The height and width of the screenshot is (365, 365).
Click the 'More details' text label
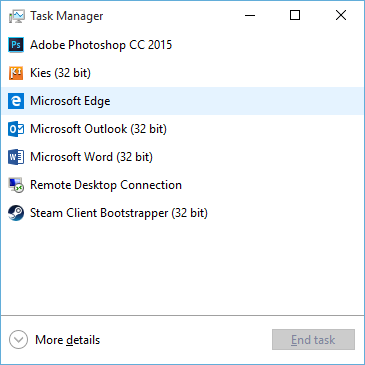click(x=68, y=340)
